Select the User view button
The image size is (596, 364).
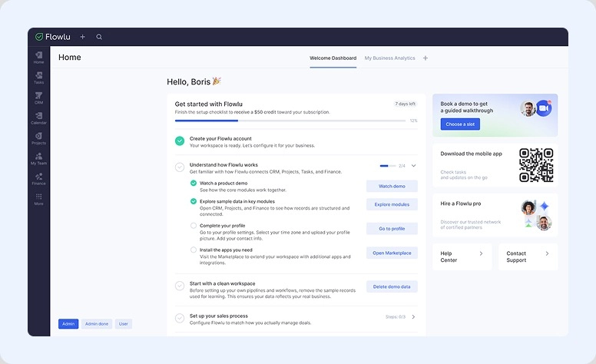coord(123,324)
